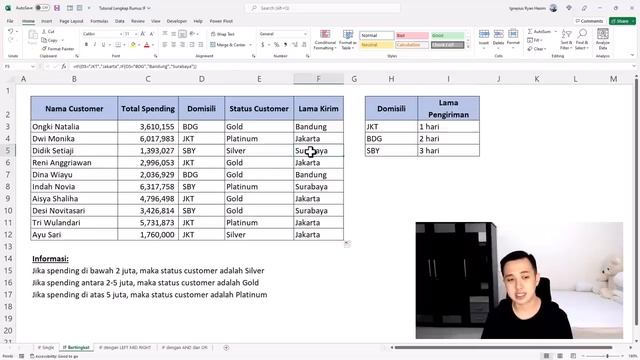Open the font name dropdown

(120, 34)
